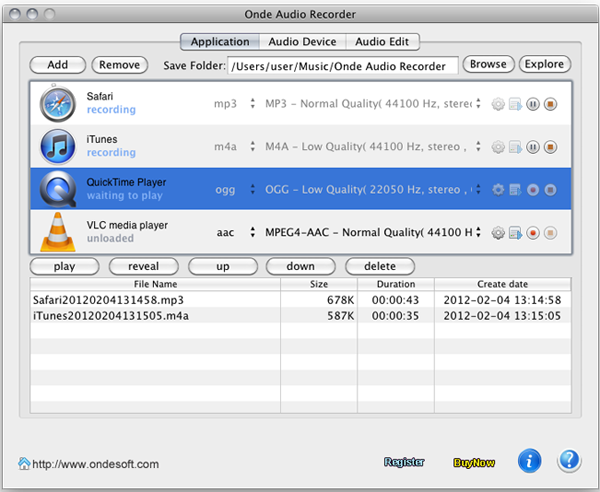Open the blue info icon
The image size is (600, 492).
[x=530, y=461]
